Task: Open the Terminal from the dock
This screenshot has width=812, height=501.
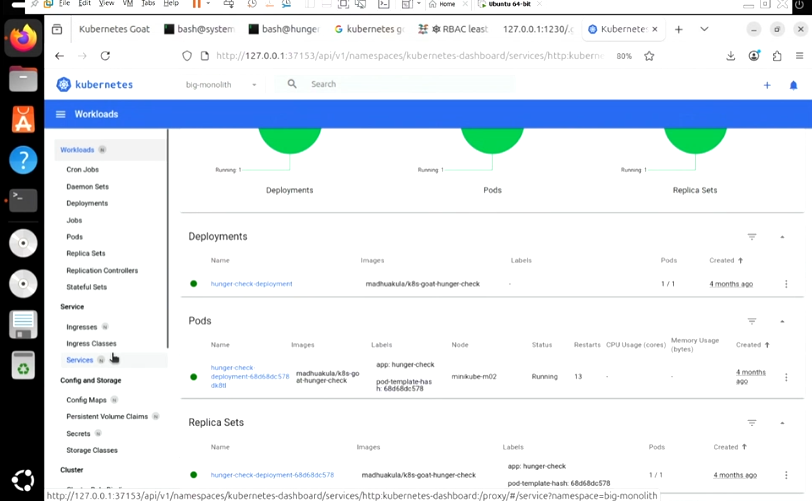Action: 23,200
